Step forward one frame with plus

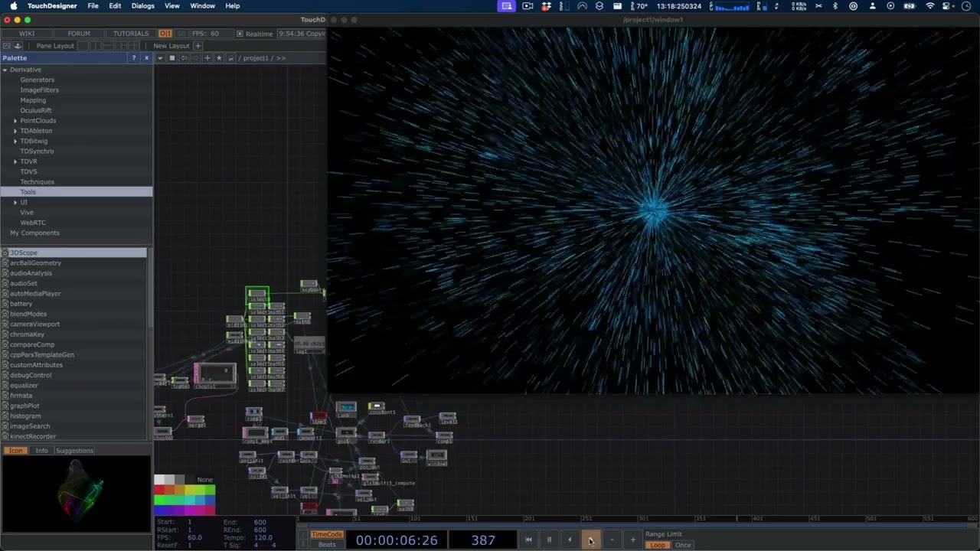(632, 540)
